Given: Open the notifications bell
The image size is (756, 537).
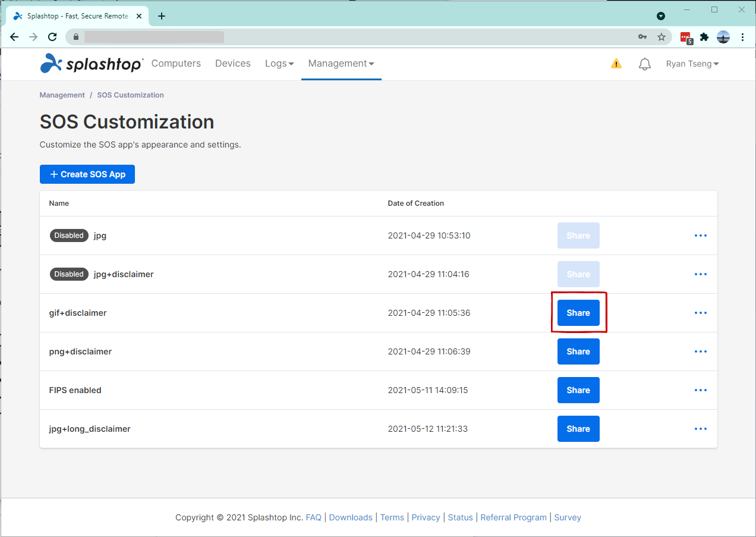Looking at the screenshot, I should click(645, 64).
